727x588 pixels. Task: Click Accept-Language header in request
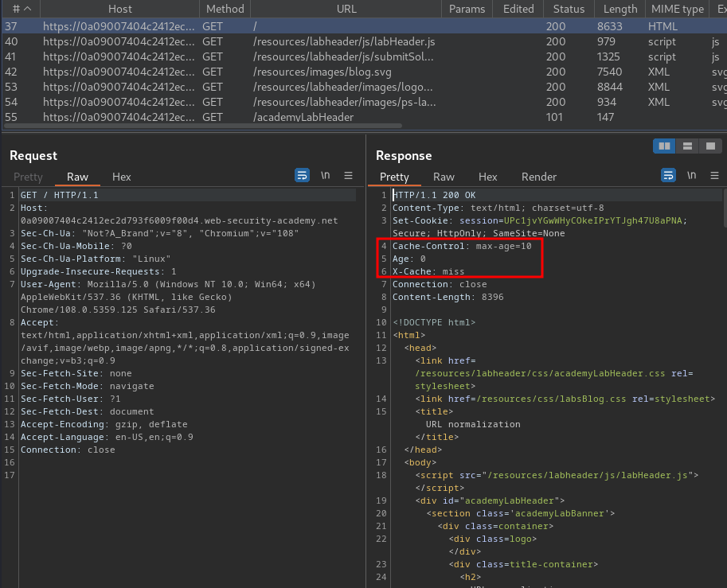[x=107, y=437]
